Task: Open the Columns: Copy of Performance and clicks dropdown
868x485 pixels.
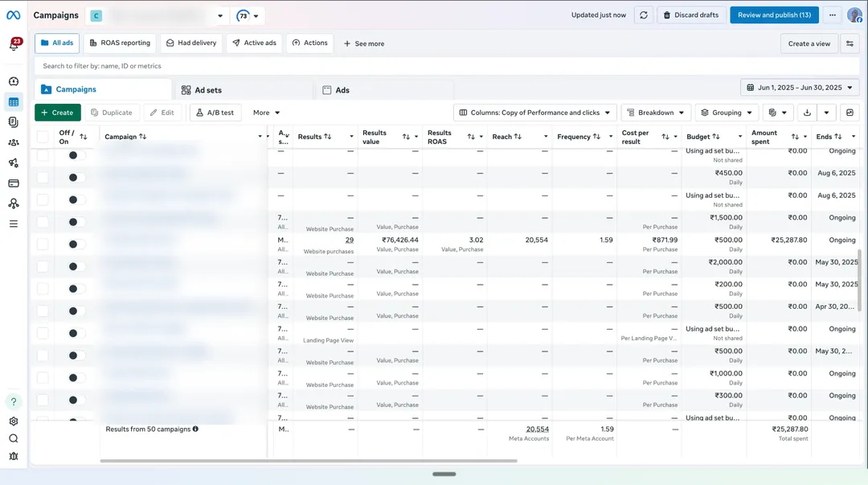Action: (534, 113)
